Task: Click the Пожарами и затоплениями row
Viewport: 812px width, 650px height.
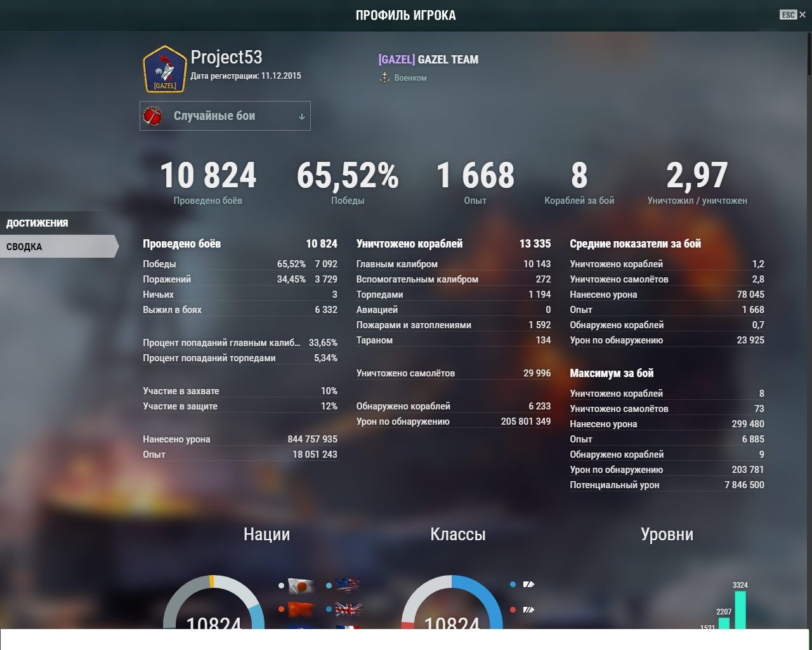Action: point(454,325)
